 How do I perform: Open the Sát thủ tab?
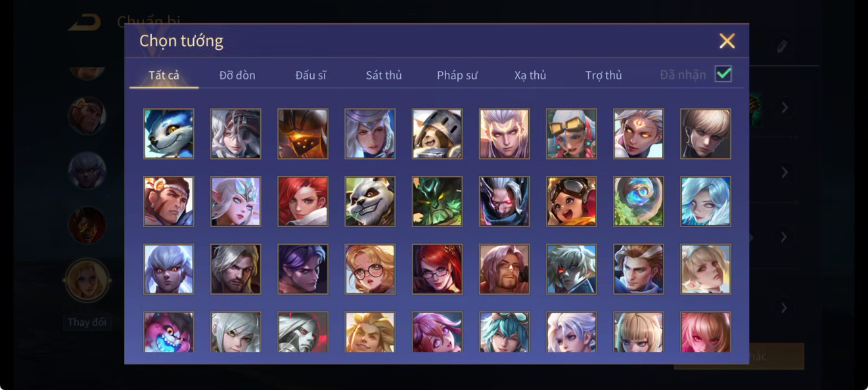(384, 75)
